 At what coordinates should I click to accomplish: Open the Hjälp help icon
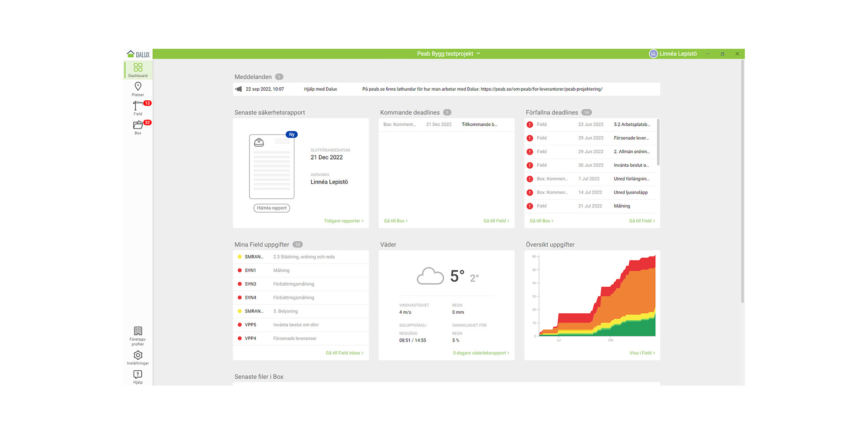[138, 376]
